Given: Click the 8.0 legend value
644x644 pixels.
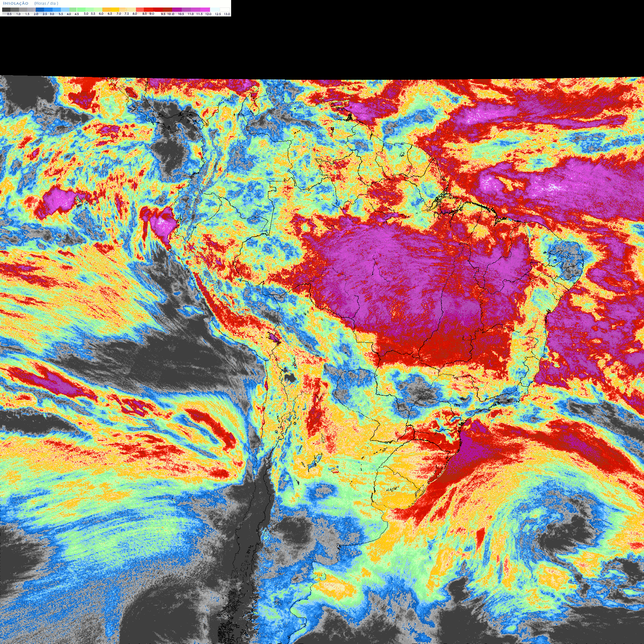Looking at the screenshot, I should coord(135,14).
